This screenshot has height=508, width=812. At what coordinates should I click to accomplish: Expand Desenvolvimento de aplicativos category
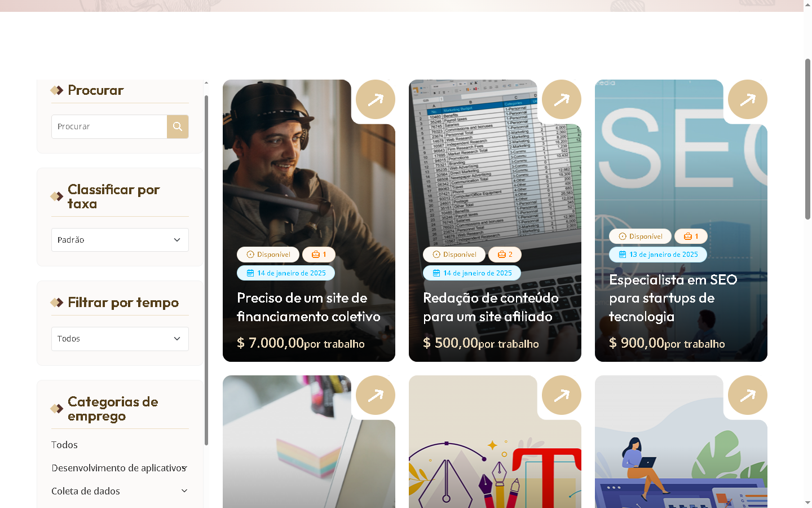point(184,468)
